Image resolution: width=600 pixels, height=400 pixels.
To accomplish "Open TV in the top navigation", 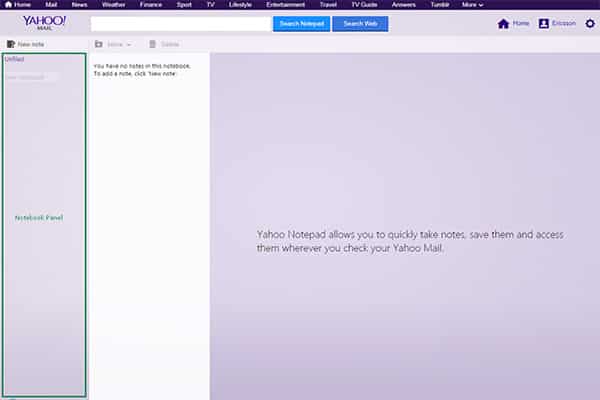I will [210, 5].
